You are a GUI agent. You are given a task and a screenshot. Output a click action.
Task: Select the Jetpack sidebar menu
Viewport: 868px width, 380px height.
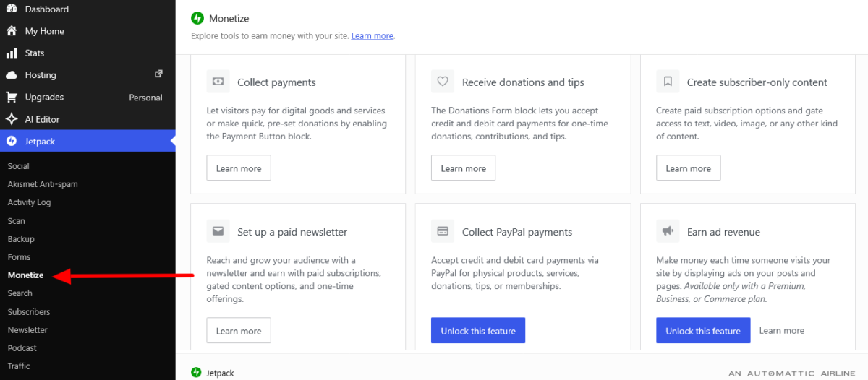(88, 141)
